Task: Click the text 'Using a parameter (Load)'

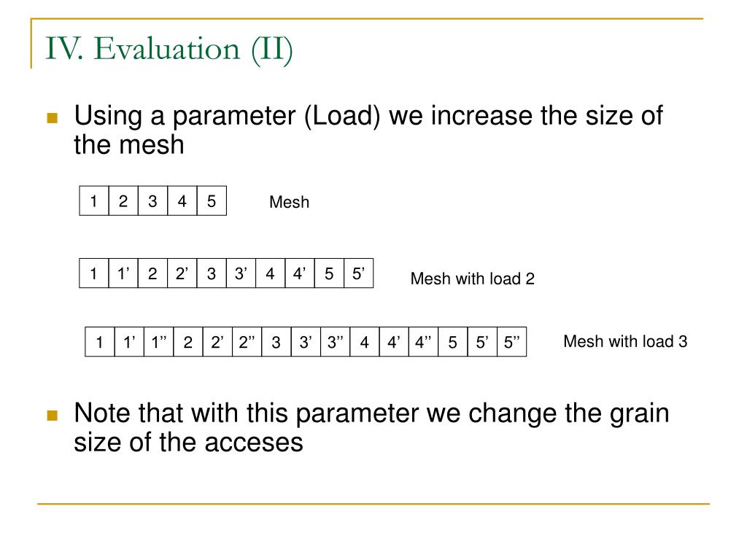Action: tap(228, 116)
